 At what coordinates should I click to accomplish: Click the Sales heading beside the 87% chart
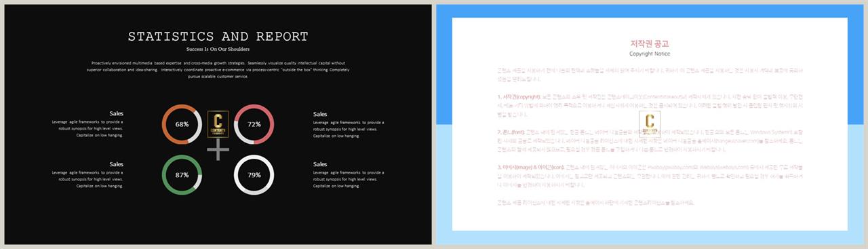(x=117, y=164)
